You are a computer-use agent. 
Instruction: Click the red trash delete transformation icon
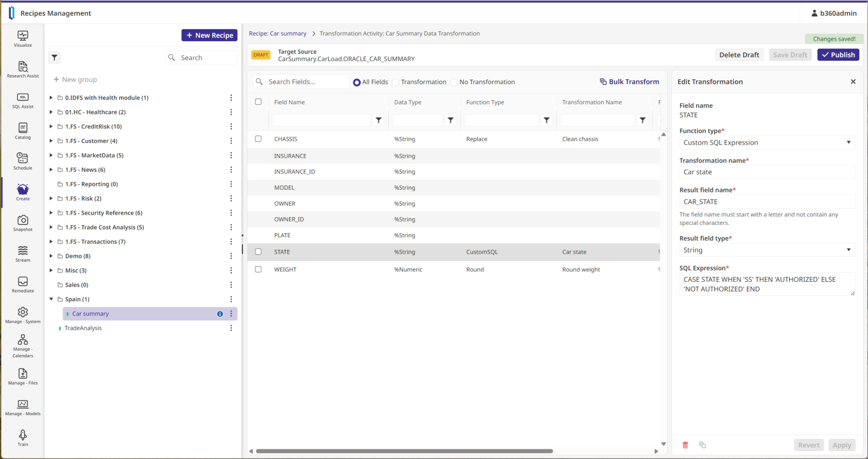pos(685,445)
